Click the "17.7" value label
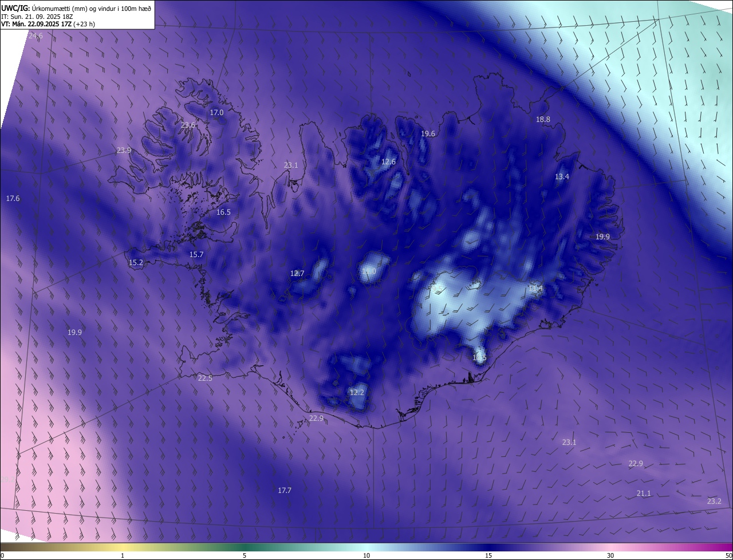 pos(285,491)
